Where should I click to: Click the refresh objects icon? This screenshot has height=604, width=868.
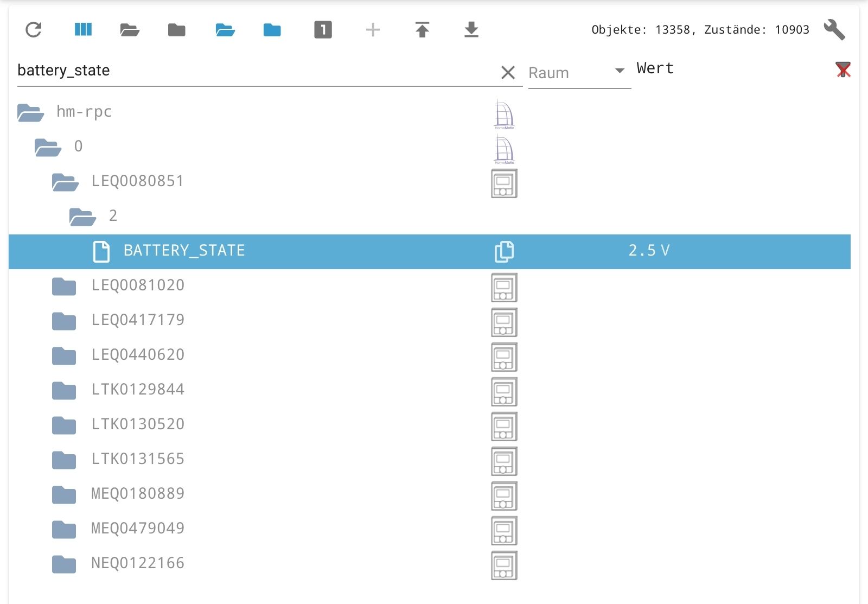click(34, 30)
